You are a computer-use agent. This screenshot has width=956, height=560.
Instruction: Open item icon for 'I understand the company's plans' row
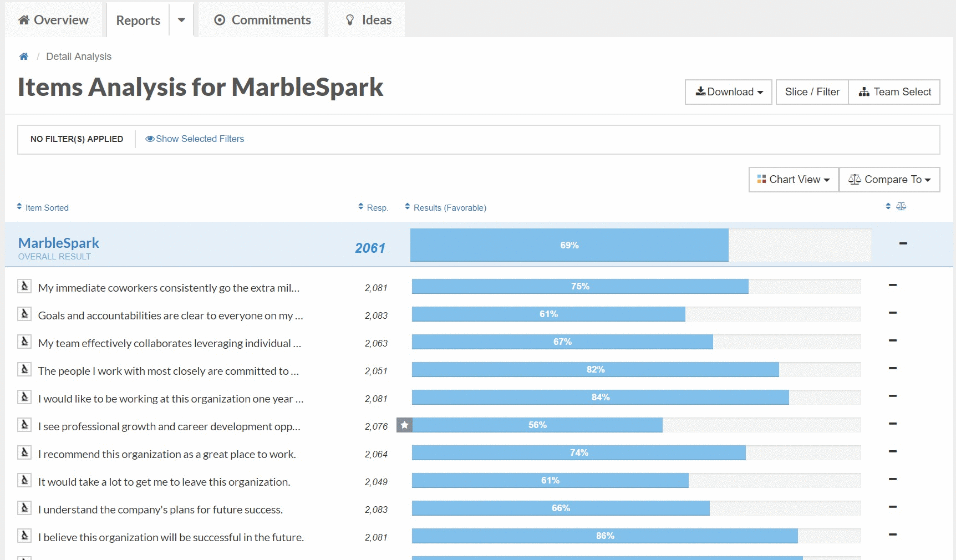24,508
